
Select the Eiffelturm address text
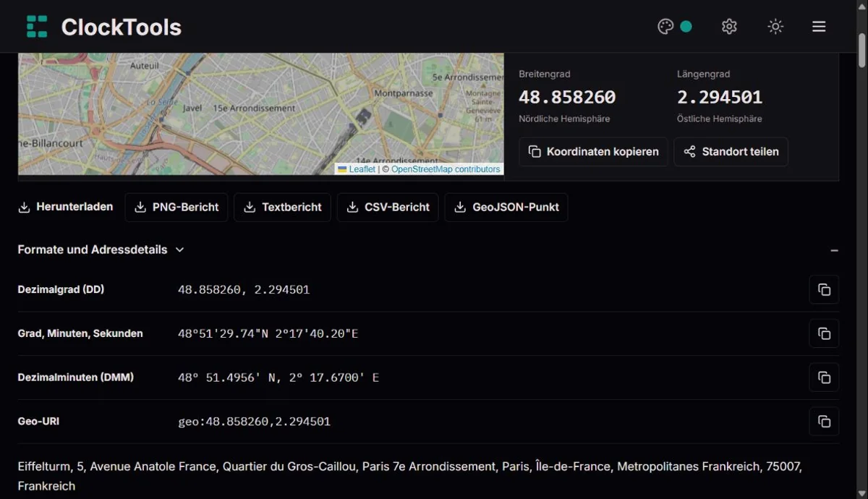[410, 476]
